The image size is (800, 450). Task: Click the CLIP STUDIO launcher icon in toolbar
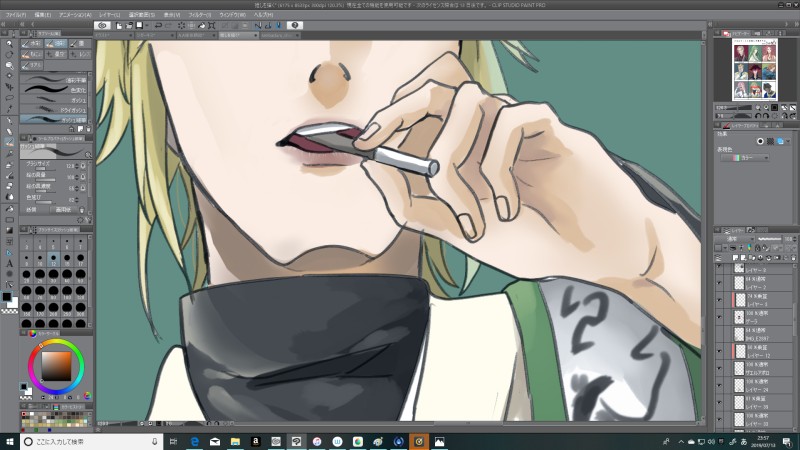(103, 25)
